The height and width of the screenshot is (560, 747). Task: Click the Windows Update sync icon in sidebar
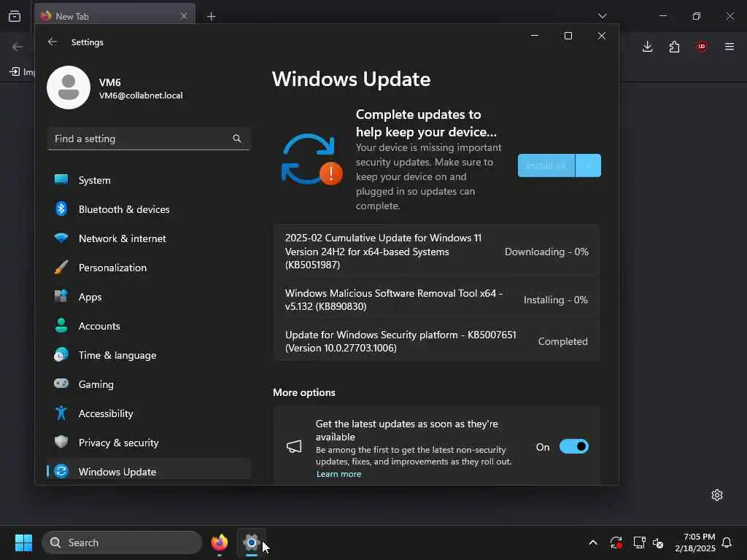(61, 471)
